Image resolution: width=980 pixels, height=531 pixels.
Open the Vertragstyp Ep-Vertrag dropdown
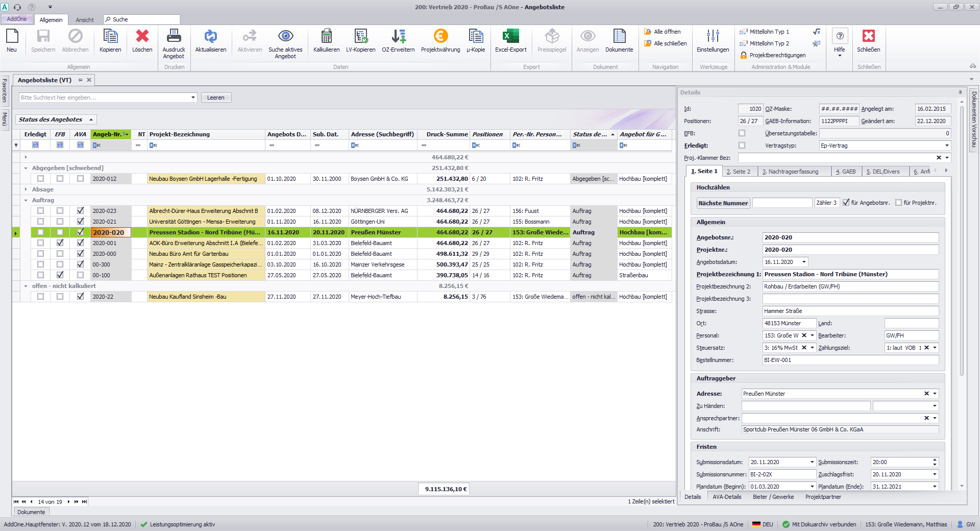click(x=947, y=146)
